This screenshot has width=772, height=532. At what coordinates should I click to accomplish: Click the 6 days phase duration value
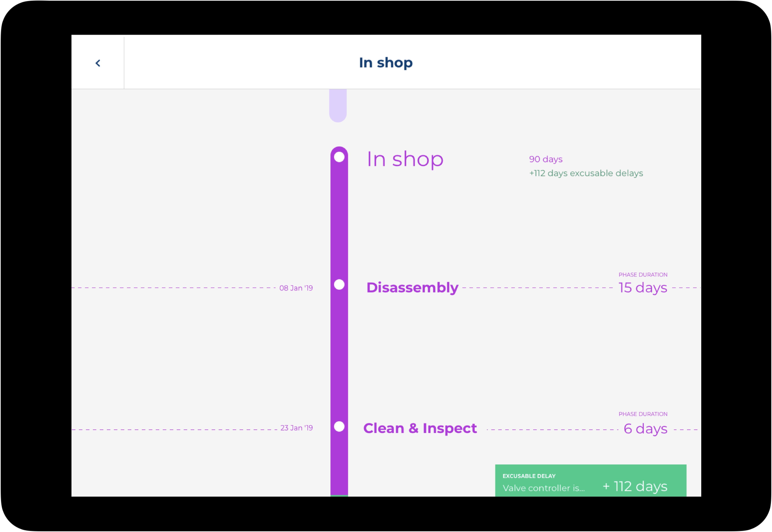pyautogui.click(x=645, y=429)
